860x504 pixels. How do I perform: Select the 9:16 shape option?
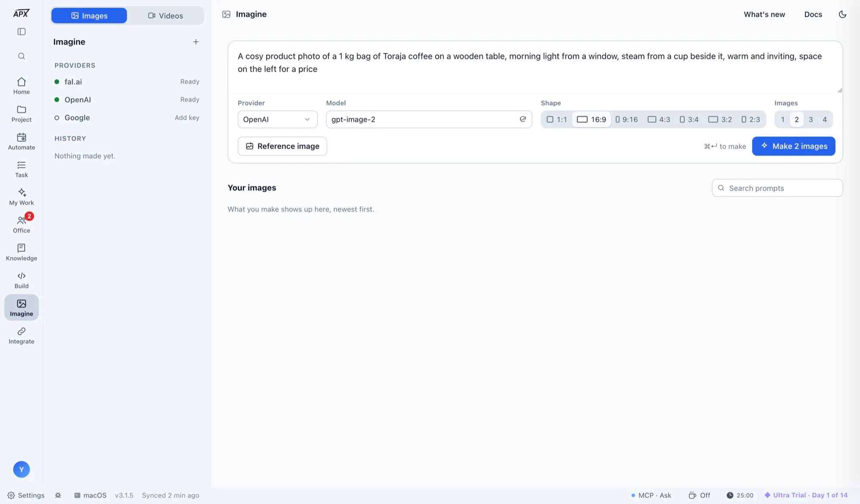627,119
